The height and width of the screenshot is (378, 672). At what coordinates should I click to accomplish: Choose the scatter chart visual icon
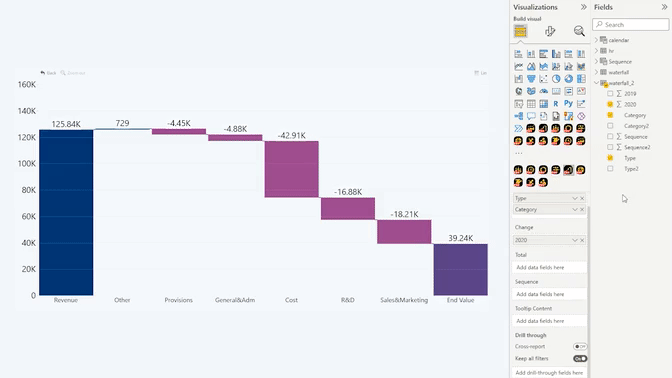point(543,79)
